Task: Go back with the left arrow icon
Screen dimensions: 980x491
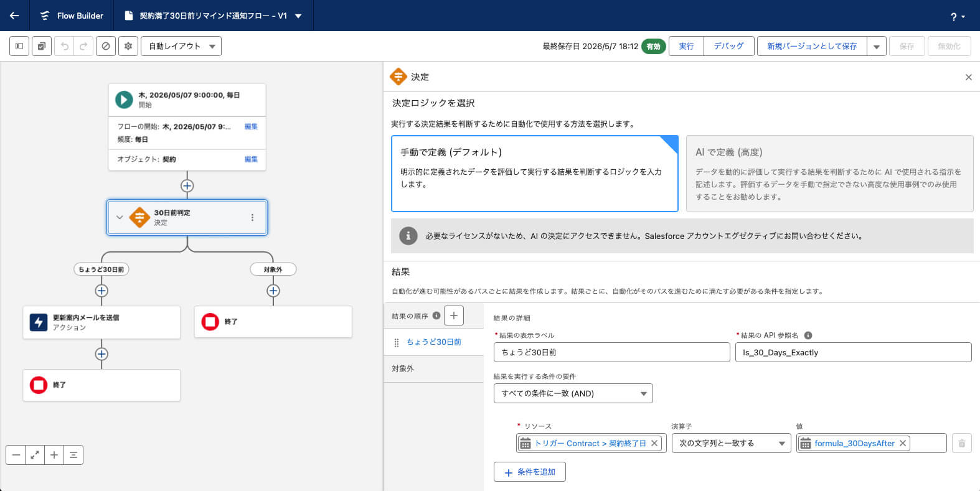Action: tap(14, 16)
